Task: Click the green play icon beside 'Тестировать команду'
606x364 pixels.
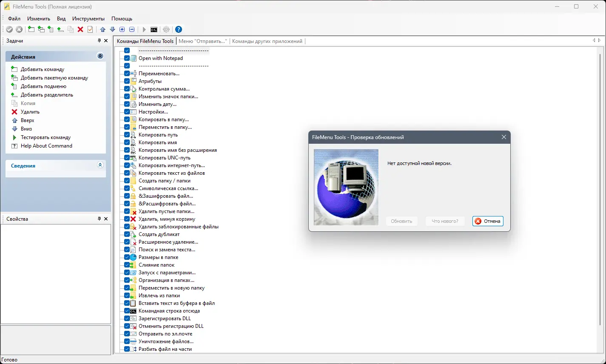Action: [14, 137]
